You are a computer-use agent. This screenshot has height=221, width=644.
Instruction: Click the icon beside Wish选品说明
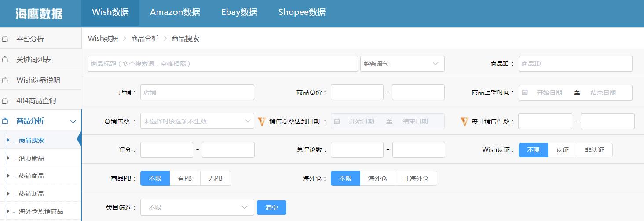[x=5, y=80]
